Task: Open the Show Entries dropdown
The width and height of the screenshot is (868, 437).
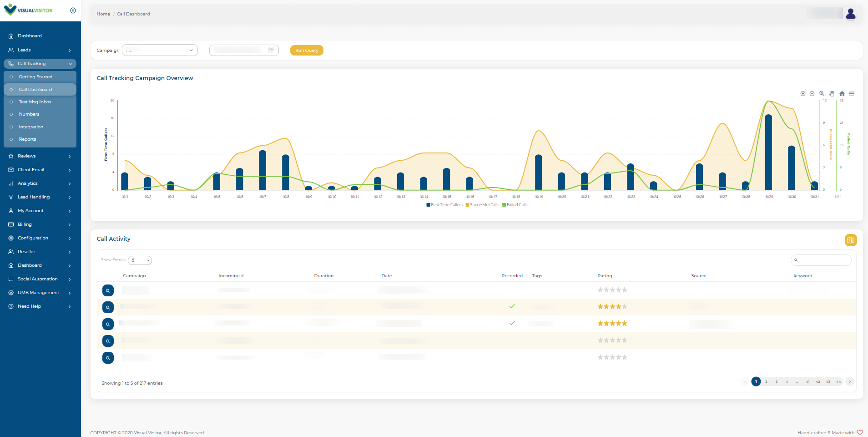Action: [x=140, y=260]
